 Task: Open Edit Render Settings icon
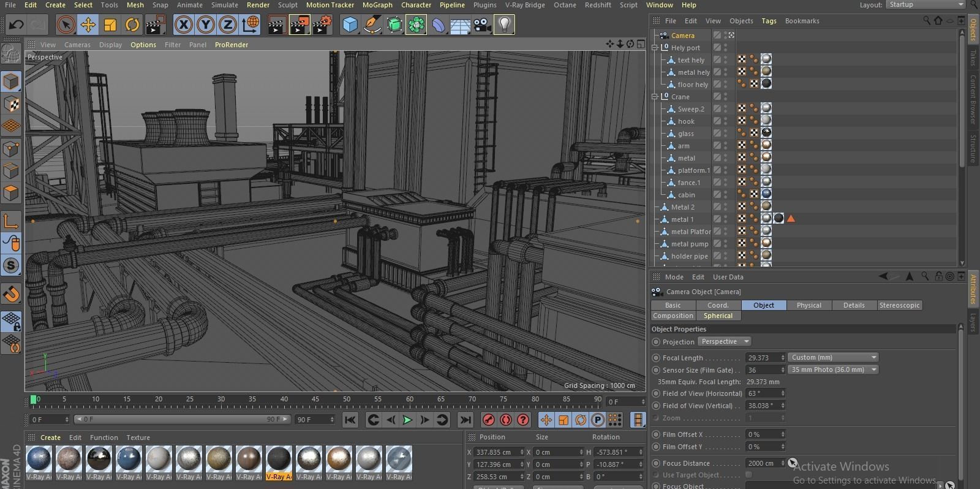click(x=322, y=25)
